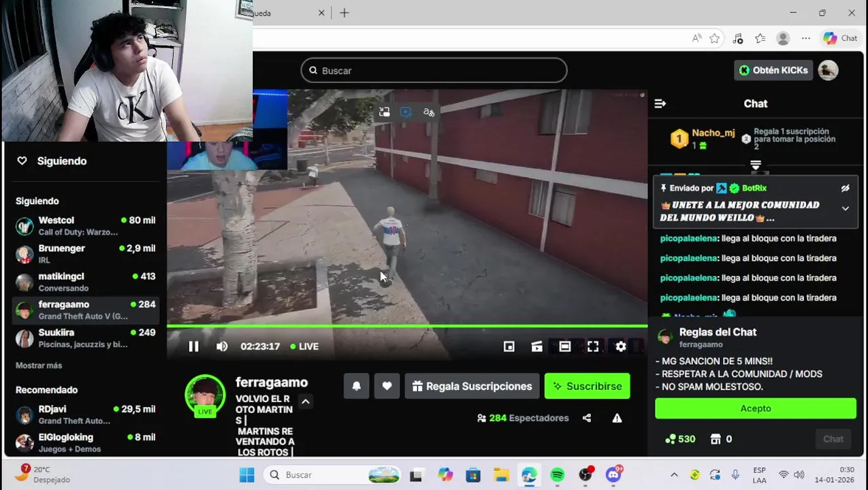
Task: Toggle follow heart for ferragaamo
Action: click(x=387, y=386)
